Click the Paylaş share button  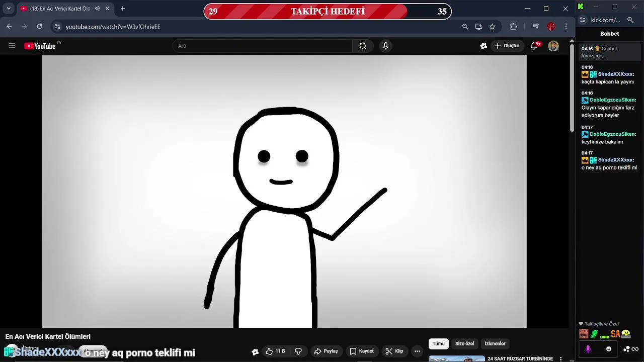click(326, 351)
